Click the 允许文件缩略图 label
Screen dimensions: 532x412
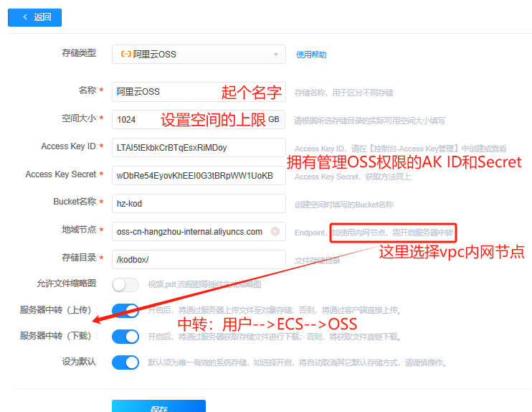coord(67,284)
